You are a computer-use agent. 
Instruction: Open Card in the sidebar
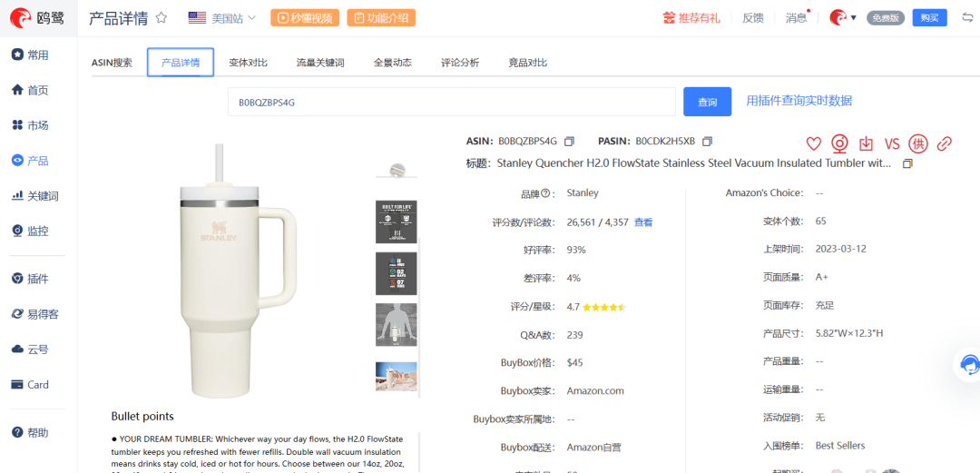[31, 385]
